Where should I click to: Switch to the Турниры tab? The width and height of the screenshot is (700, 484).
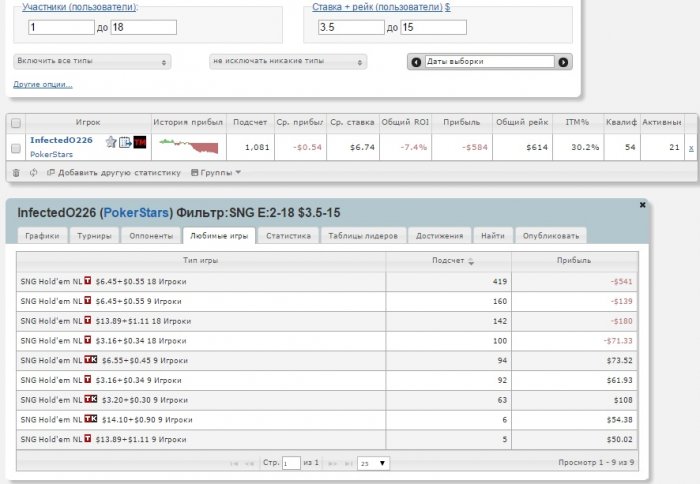click(x=94, y=236)
